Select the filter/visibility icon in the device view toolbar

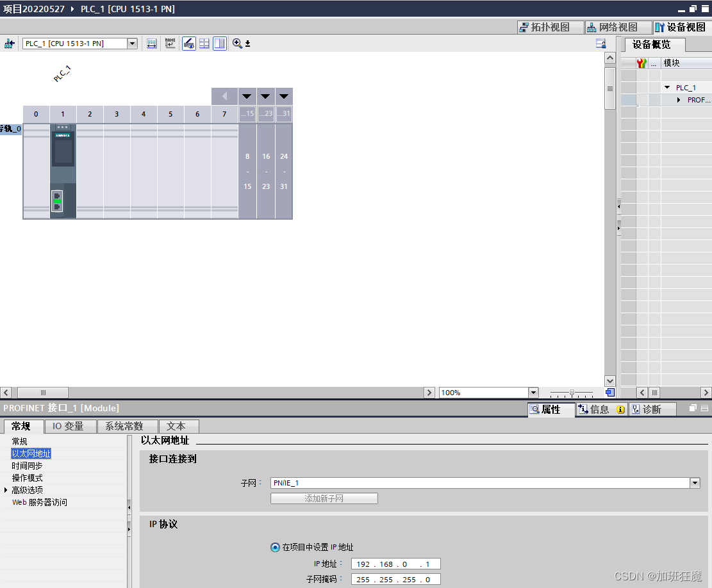point(188,43)
